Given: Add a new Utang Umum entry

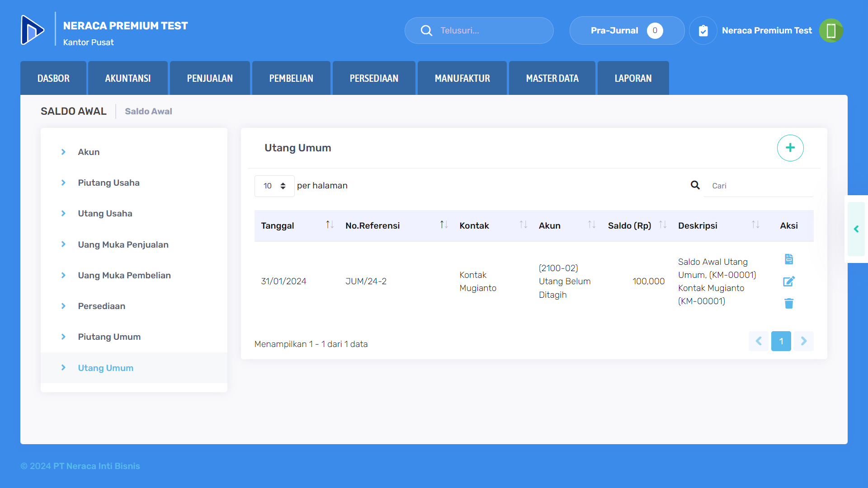Looking at the screenshot, I should pos(790,148).
